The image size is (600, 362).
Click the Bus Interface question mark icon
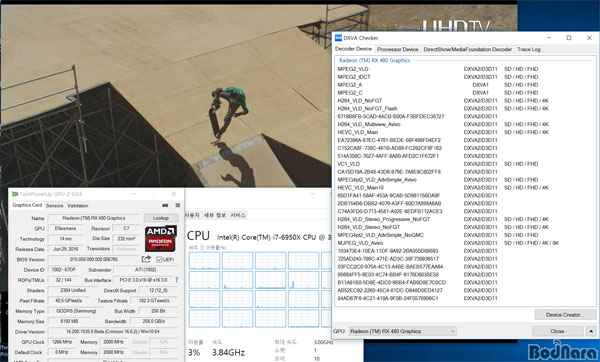pyautogui.click(x=176, y=280)
